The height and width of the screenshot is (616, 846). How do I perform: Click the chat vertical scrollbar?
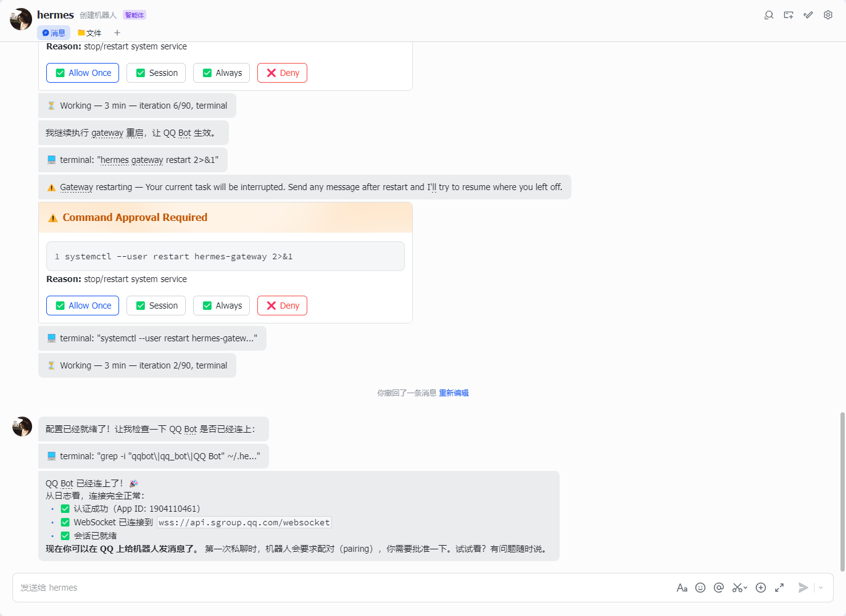842,492
